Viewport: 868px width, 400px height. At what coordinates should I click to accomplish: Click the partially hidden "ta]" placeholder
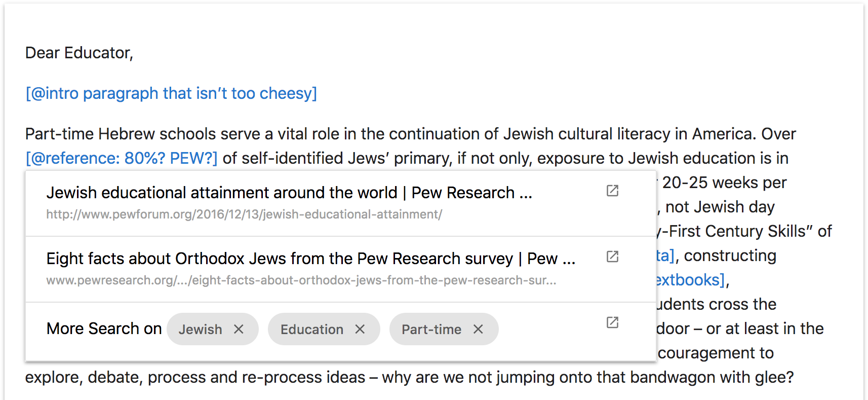pyautogui.click(x=665, y=256)
